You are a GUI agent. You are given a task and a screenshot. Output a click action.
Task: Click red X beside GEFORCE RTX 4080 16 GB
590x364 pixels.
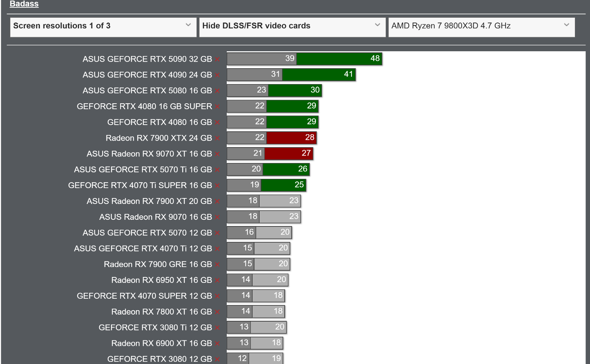218,123
